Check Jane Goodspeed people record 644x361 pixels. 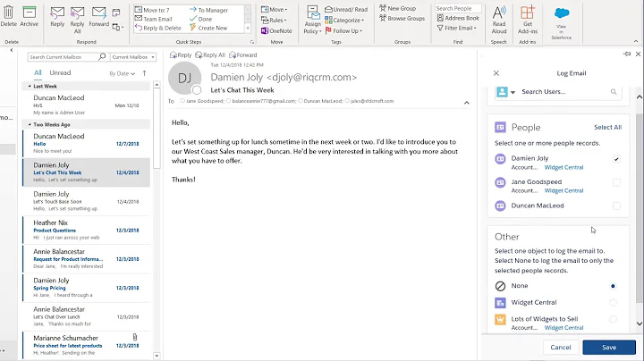616,182
